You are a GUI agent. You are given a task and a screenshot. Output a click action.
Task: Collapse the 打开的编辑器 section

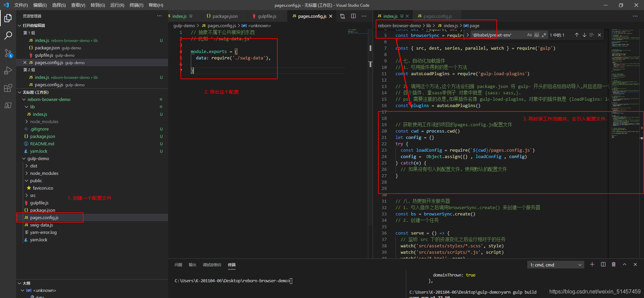coord(19,26)
